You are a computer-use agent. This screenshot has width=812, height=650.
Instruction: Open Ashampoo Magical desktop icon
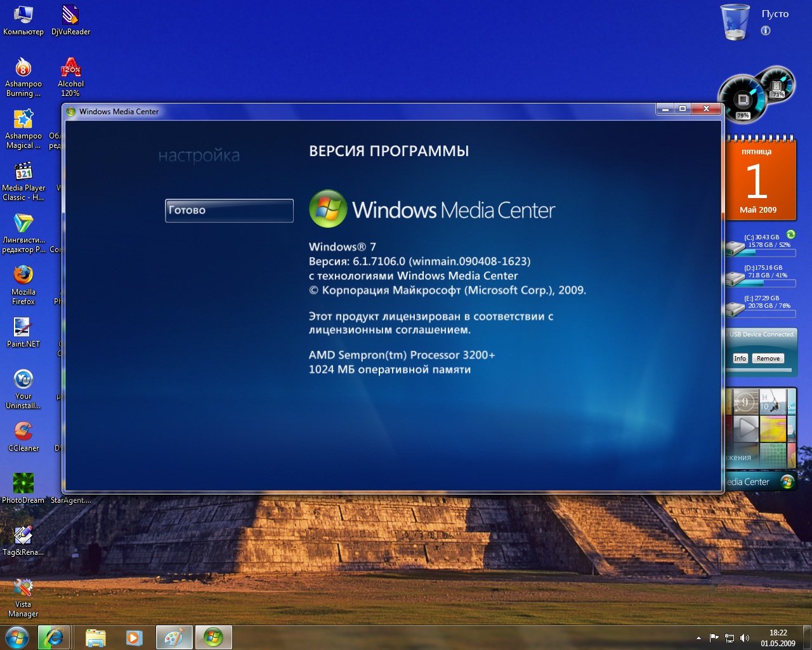(23, 129)
